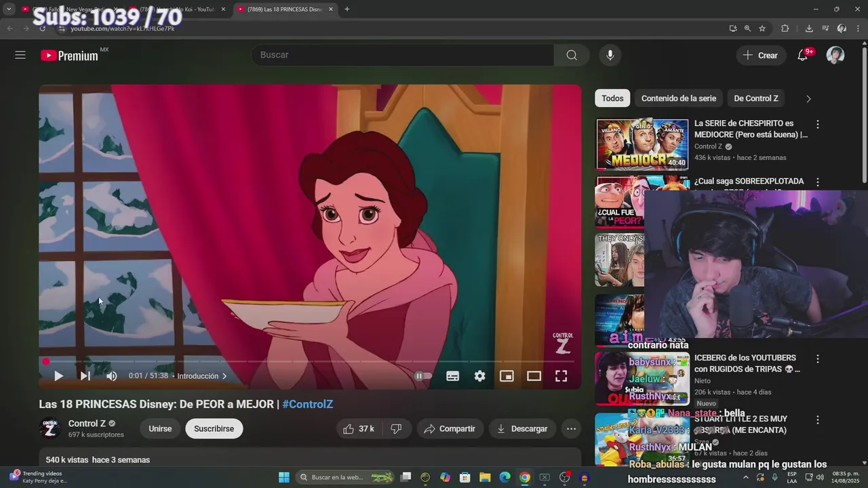The height and width of the screenshot is (488, 868).
Task: Click the Crear button
Action: click(x=761, y=56)
